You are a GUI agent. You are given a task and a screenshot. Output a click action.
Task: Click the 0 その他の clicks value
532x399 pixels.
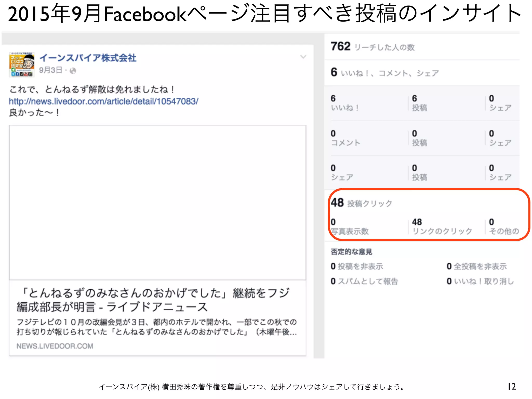pos(504,227)
